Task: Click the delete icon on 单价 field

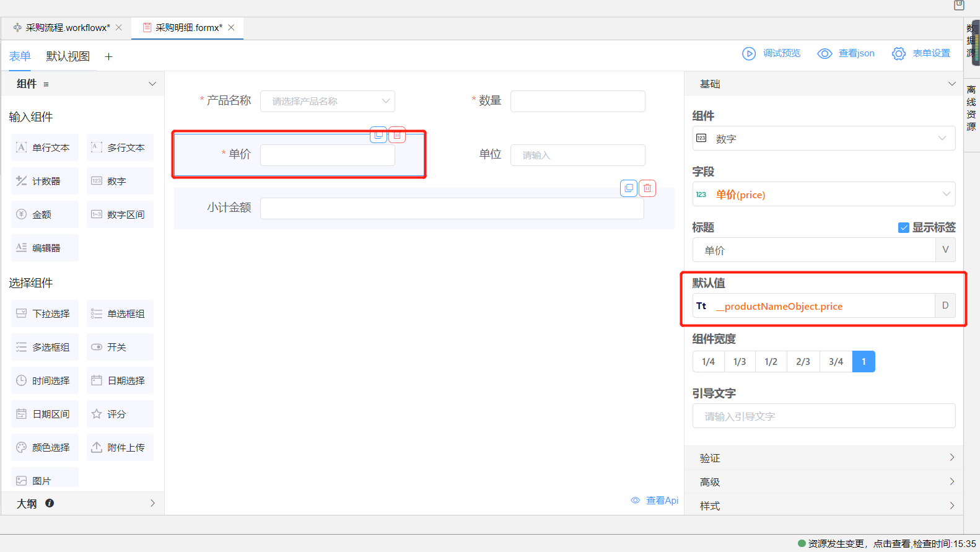Action: pos(397,134)
